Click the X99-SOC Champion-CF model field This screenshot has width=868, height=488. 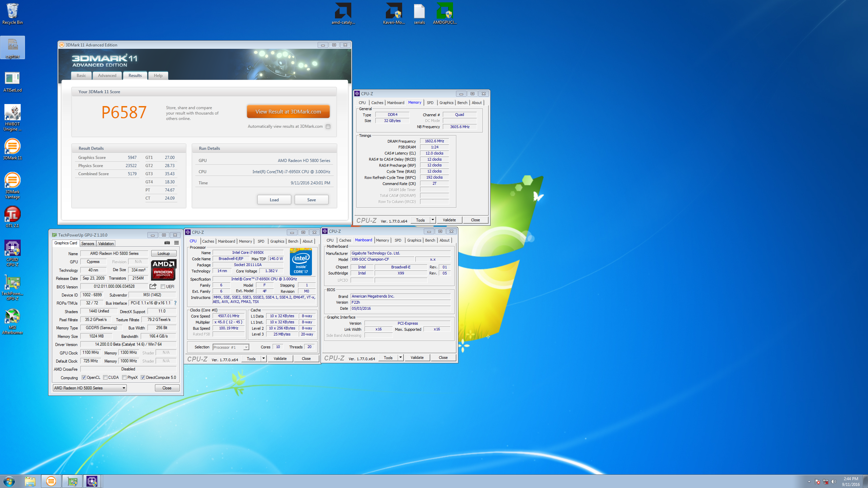coord(382,259)
